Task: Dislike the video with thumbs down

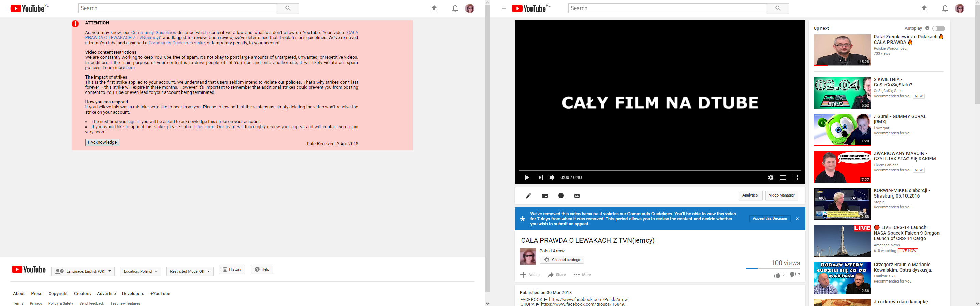Action: point(793,275)
